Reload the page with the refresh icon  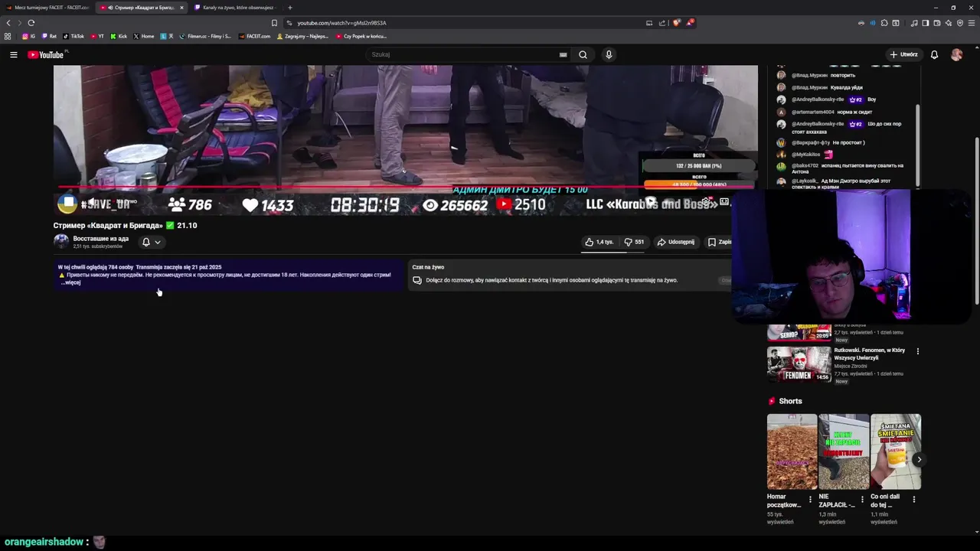(31, 23)
